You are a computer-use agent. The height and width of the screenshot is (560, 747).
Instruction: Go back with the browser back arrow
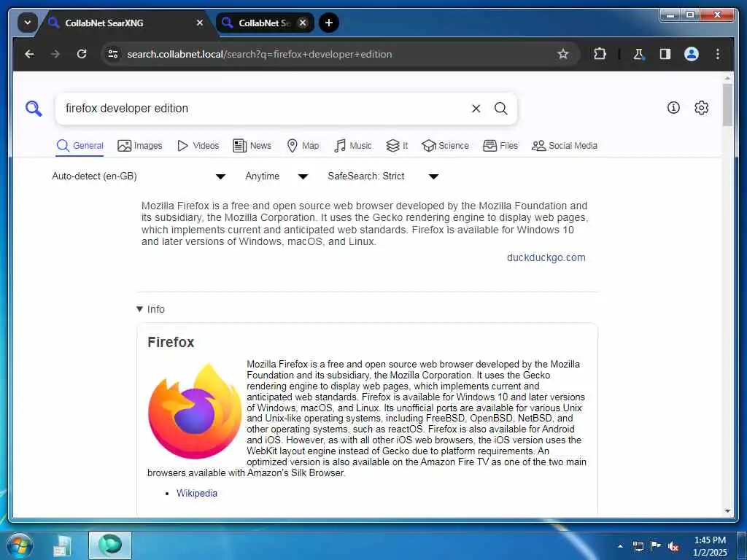pyautogui.click(x=29, y=54)
